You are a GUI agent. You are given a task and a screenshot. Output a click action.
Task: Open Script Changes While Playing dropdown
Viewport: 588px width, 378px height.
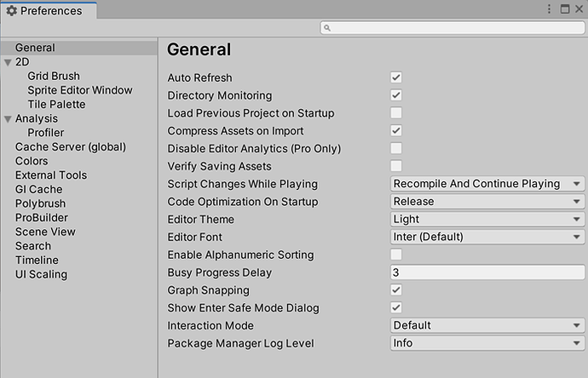[487, 184]
